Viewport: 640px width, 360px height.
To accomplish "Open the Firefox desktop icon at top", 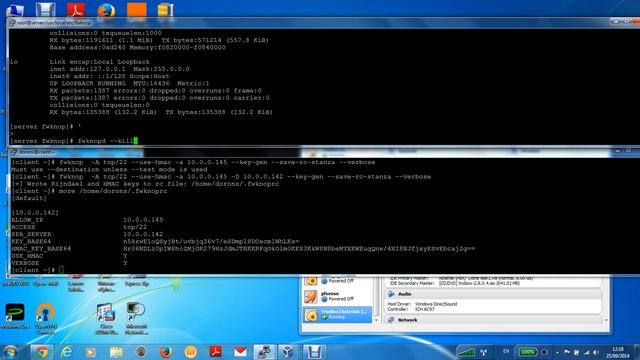I will click(x=106, y=10).
